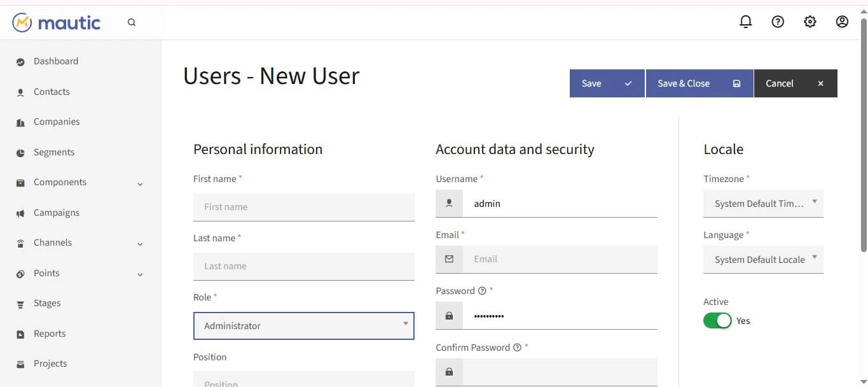Cancel the new user creation

pos(779,83)
